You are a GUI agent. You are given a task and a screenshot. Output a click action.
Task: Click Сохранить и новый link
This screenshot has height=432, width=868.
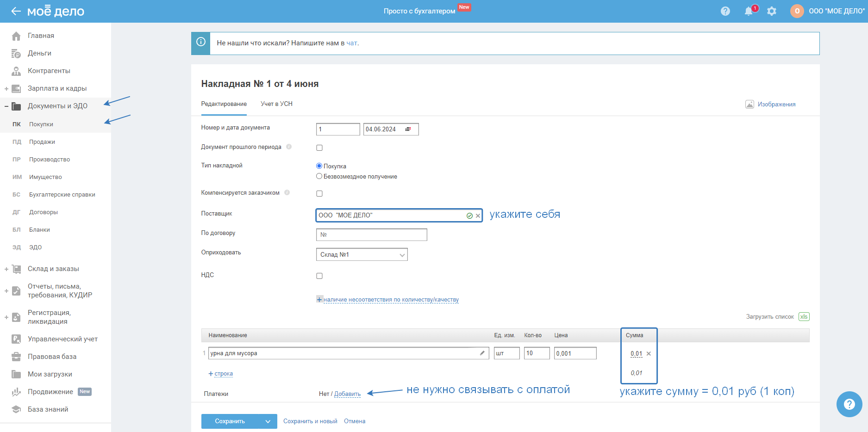point(310,421)
